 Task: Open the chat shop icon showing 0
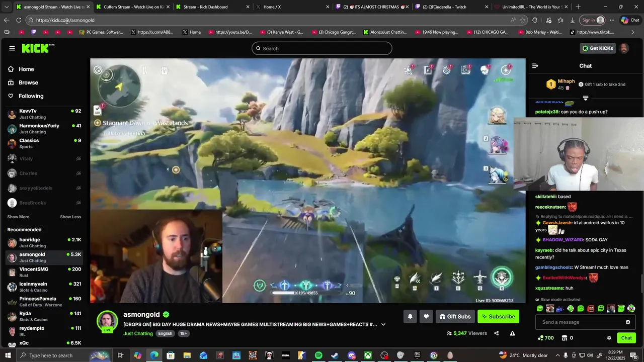(x=567, y=338)
